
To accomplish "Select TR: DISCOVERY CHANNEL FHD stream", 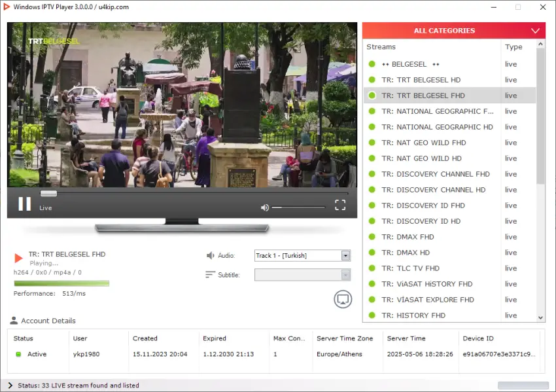I will 449,174.
